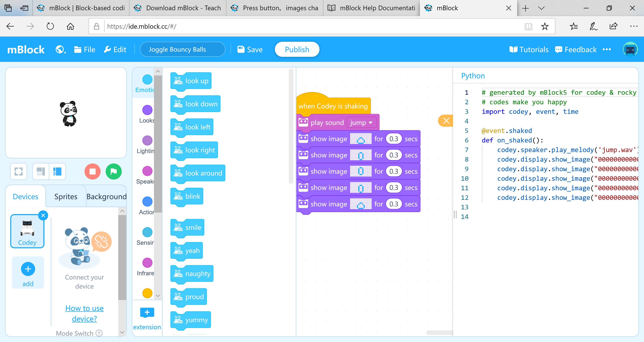Close Python panel with orange X
The width and height of the screenshot is (644, 342).
tap(446, 121)
